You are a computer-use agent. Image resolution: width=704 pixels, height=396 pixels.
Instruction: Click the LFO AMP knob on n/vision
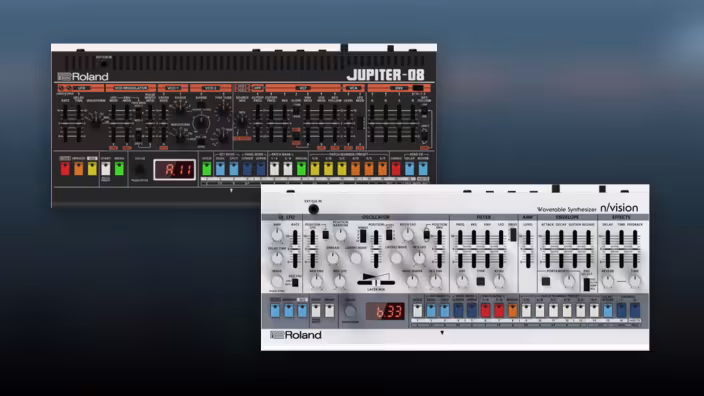pos(277,235)
